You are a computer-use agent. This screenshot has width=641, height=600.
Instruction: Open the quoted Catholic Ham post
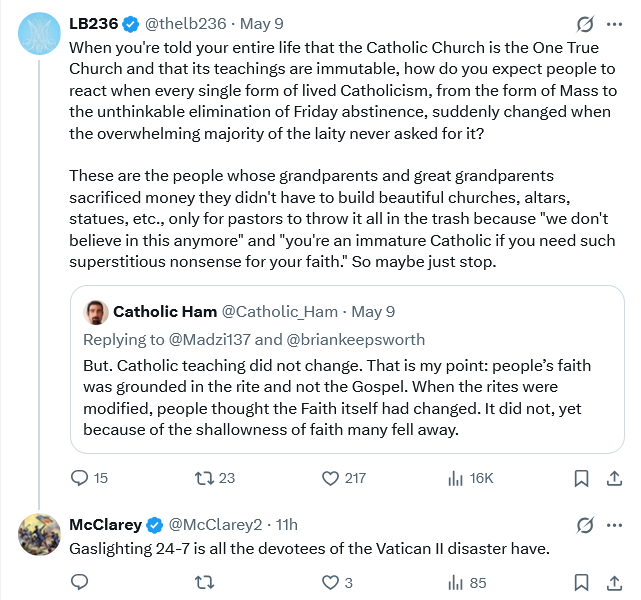pyautogui.click(x=347, y=369)
